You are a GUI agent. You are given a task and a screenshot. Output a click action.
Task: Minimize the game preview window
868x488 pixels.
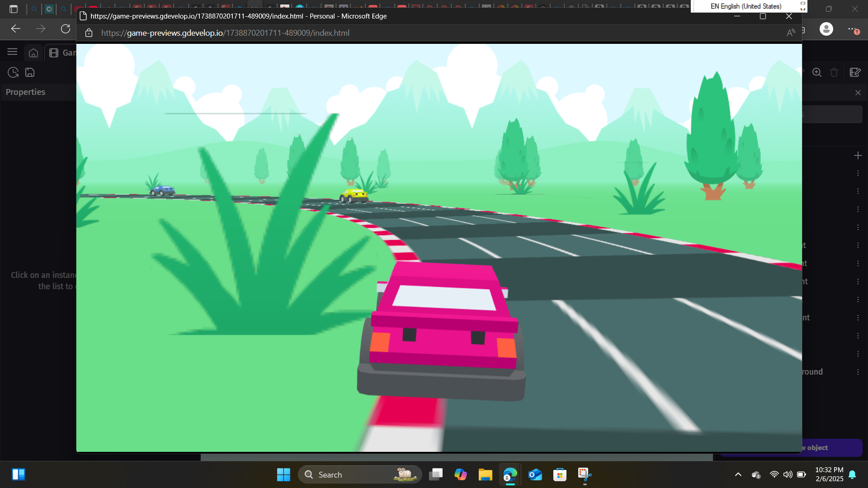pyautogui.click(x=737, y=16)
